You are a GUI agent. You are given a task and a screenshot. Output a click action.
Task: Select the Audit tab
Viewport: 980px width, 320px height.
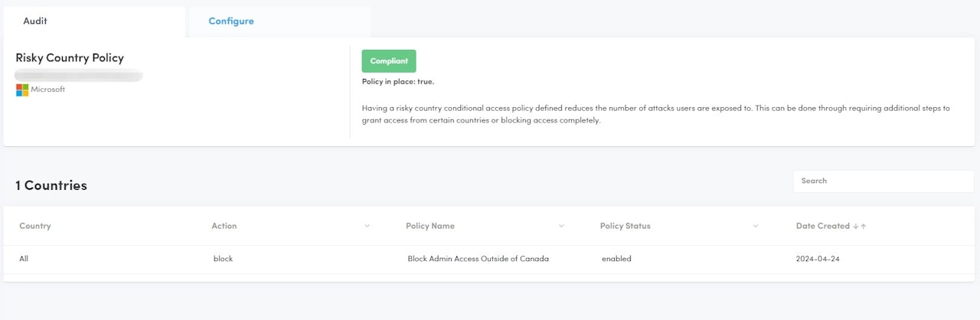click(35, 21)
